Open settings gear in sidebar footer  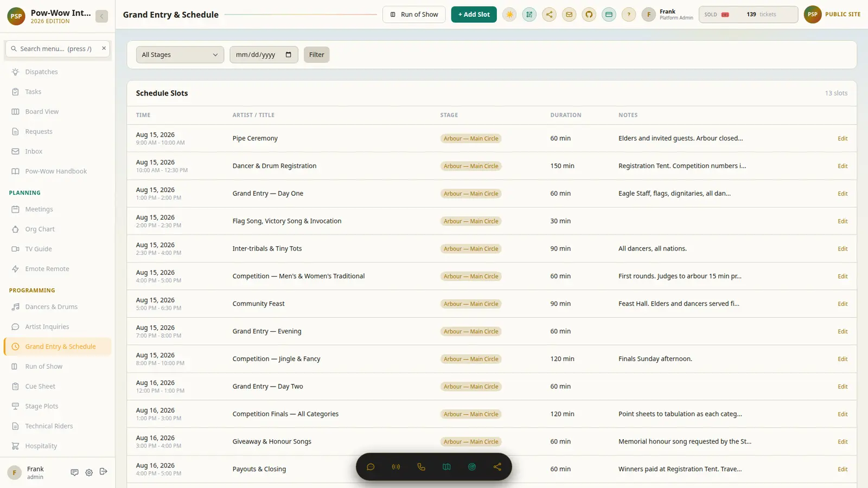click(x=89, y=472)
